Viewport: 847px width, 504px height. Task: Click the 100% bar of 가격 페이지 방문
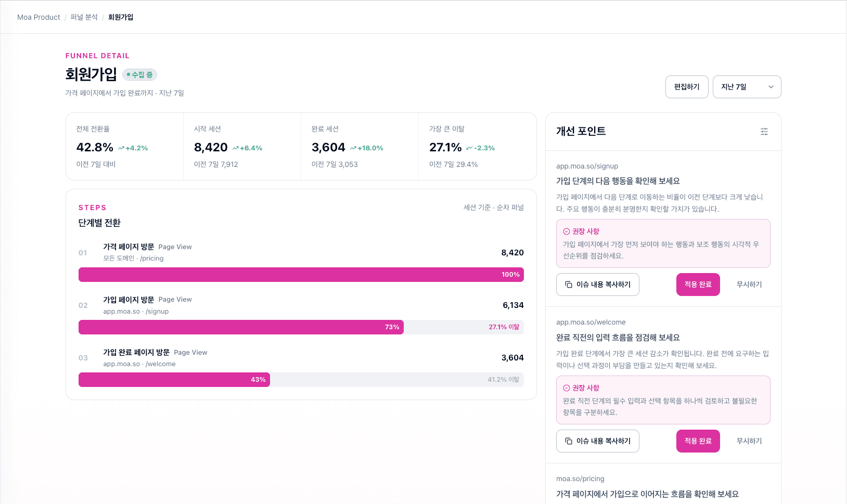(301, 275)
